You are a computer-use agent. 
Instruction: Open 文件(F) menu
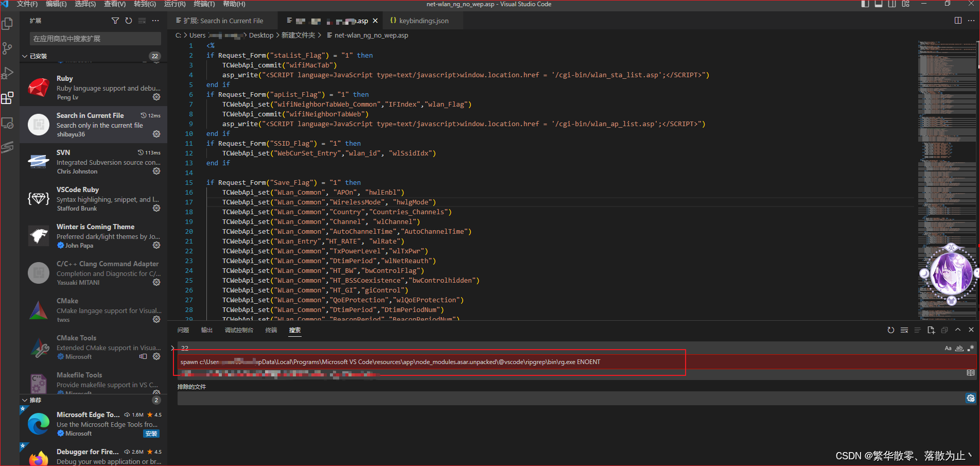[x=27, y=4]
